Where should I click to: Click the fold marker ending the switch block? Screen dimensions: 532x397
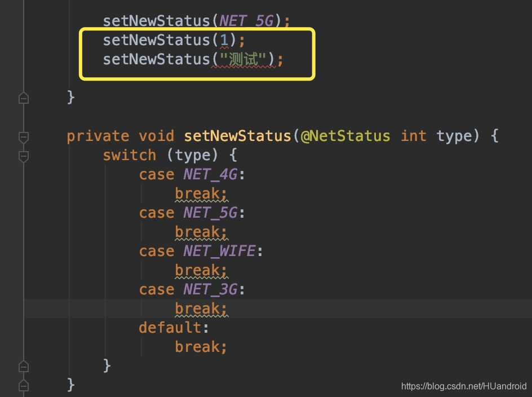point(24,366)
